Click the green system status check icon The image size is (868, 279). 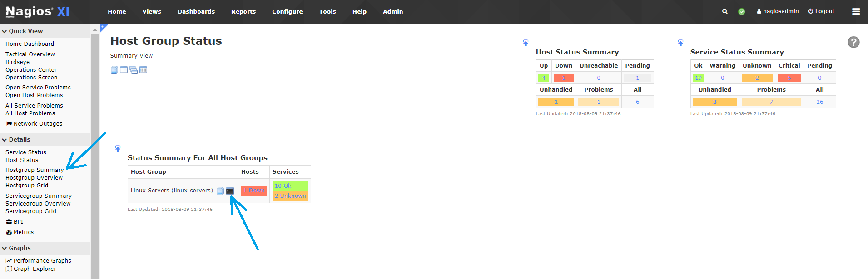pos(741,11)
